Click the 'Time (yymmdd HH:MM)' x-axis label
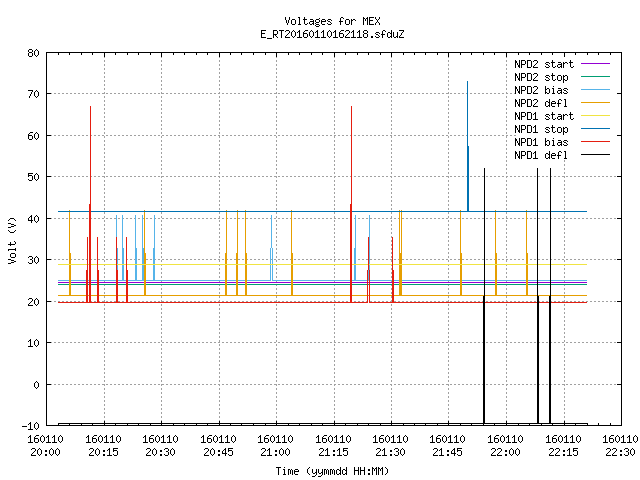This screenshot has height=480, width=640. (332, 471)
